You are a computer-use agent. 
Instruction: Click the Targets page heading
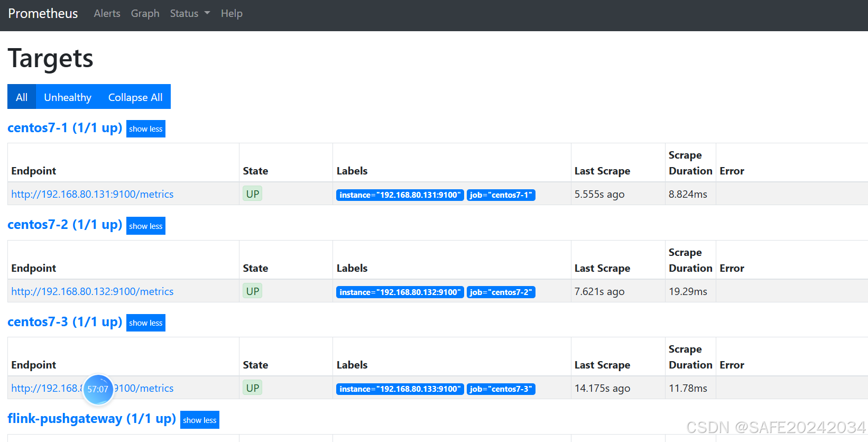coord(50,58)
